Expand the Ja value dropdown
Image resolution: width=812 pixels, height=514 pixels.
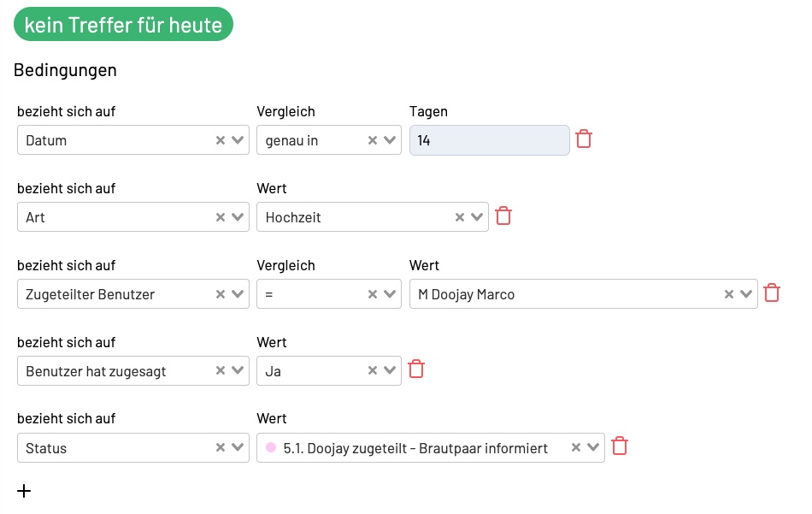coord(390,371)
